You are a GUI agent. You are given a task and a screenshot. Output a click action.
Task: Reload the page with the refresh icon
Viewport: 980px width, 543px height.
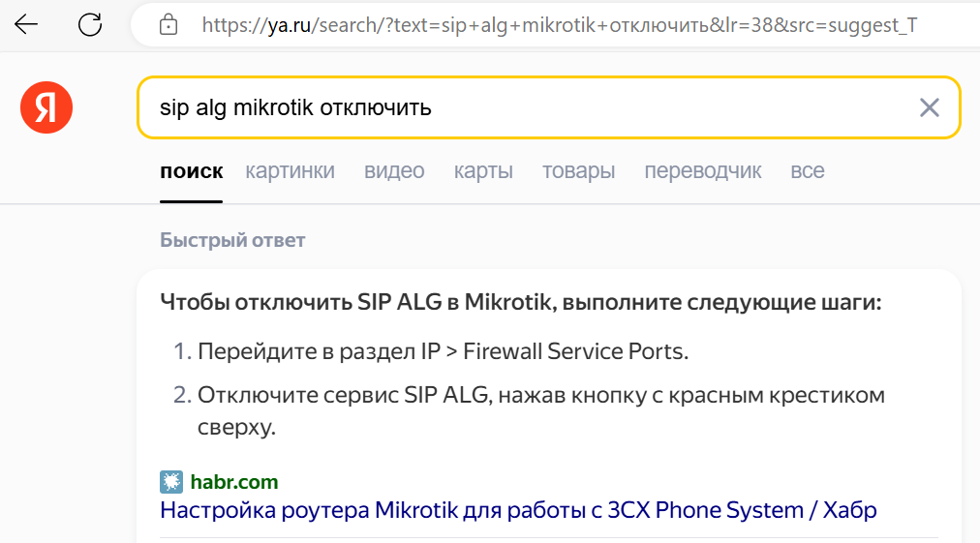[90, 25]
